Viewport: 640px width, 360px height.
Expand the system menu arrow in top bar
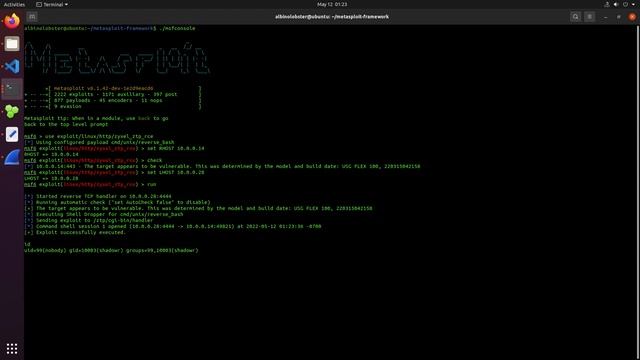633,4
